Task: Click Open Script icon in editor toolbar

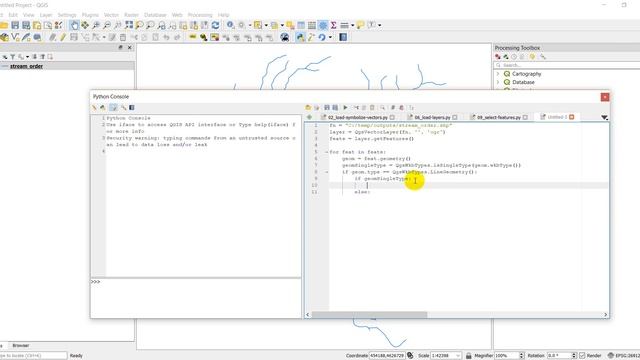Action: (x=308, y=107)
